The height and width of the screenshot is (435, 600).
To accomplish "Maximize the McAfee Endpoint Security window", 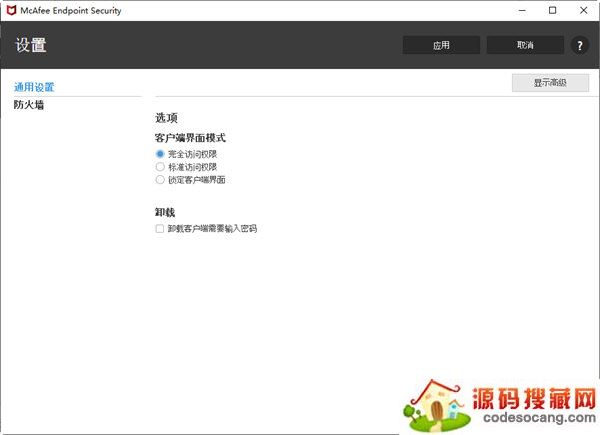I will point(553,10).
